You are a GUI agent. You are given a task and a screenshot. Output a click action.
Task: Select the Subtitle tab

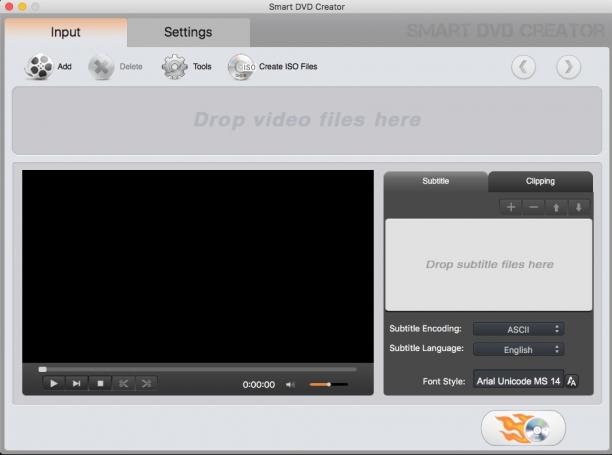pyautogui.click(x=436, y=181)
